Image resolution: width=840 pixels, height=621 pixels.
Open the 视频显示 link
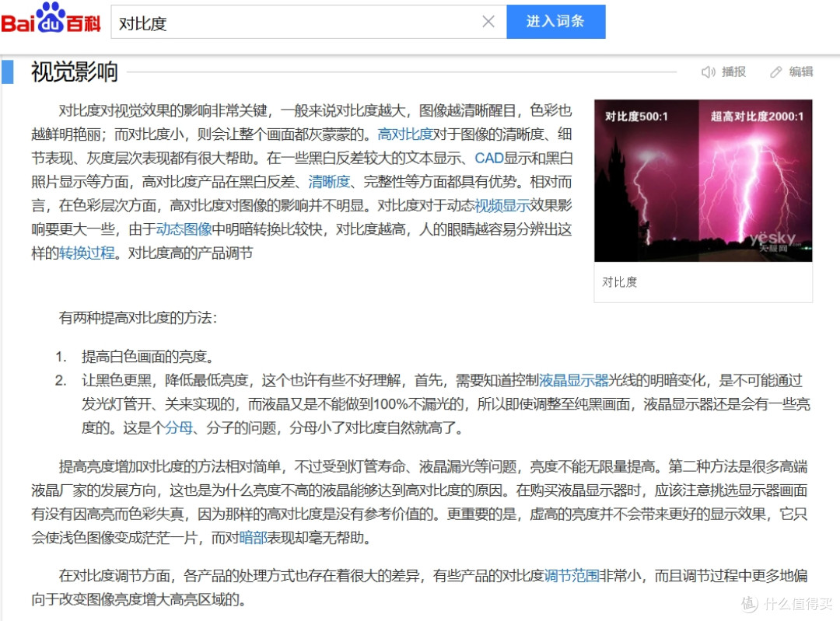point(502,205)
